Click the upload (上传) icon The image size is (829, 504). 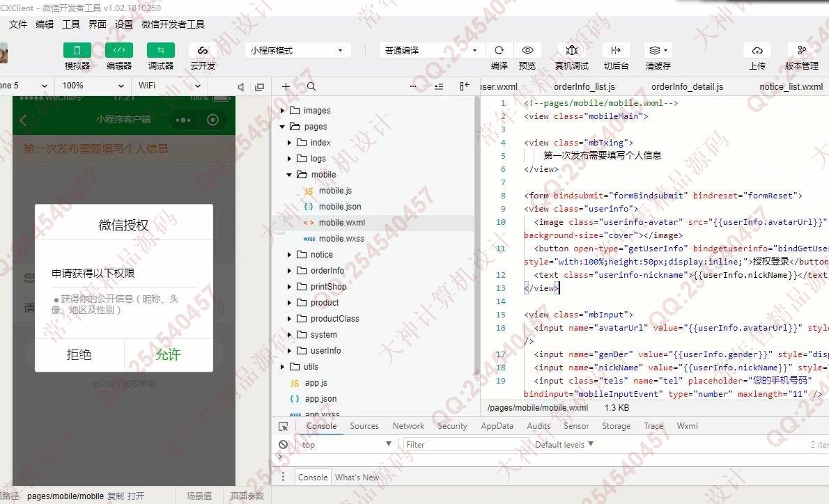point(757,50)
